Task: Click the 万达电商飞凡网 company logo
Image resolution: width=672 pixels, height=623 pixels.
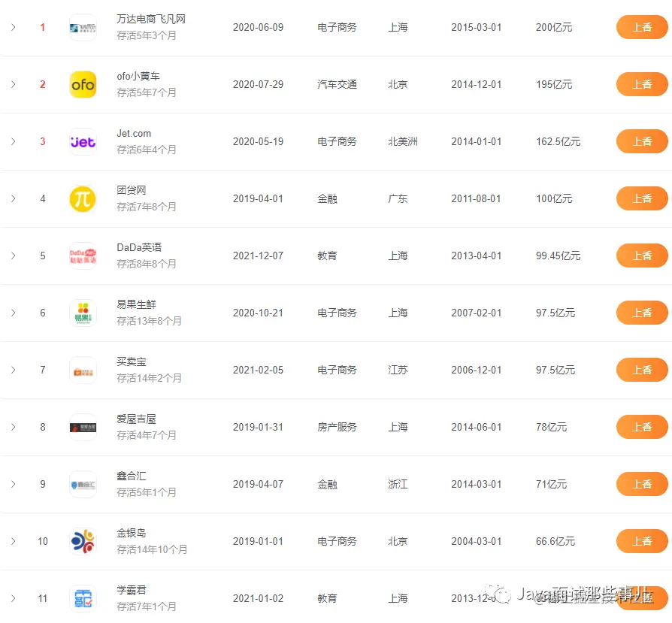Action: click(83, 27)
